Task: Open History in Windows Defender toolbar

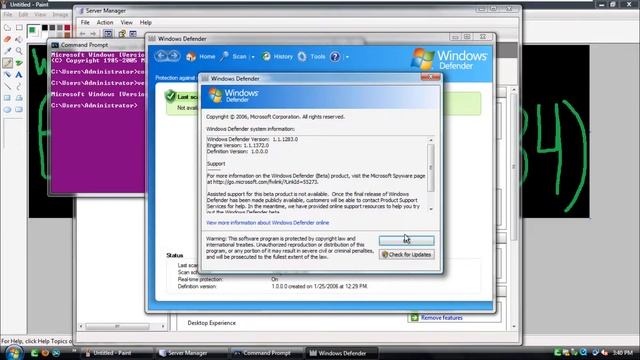Action: click(x=278, y=57)
